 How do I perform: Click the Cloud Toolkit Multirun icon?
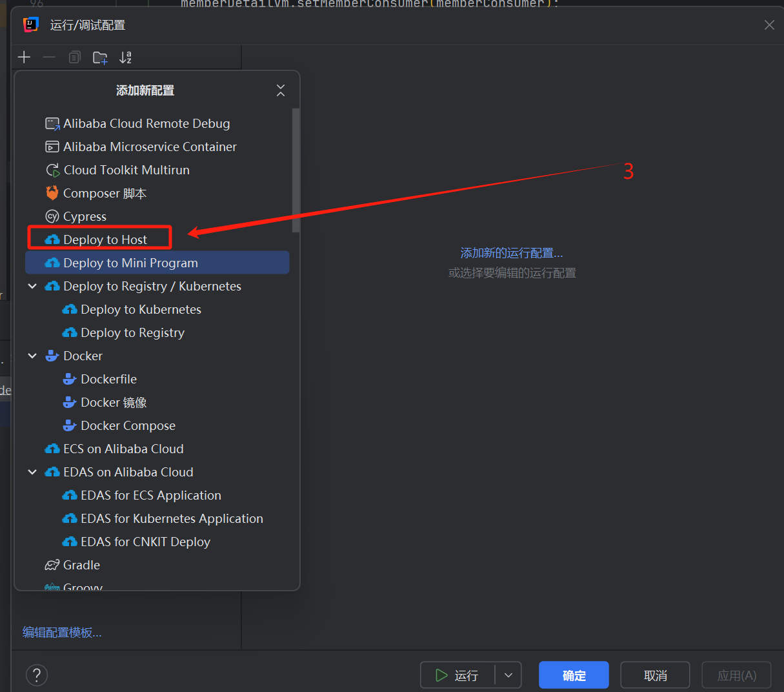[x=52, y=170]
